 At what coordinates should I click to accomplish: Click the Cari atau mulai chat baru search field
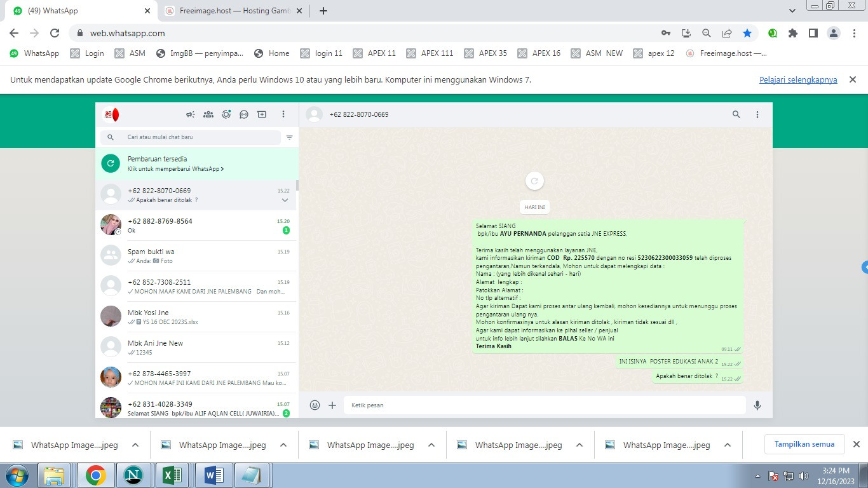pos(191,137)
